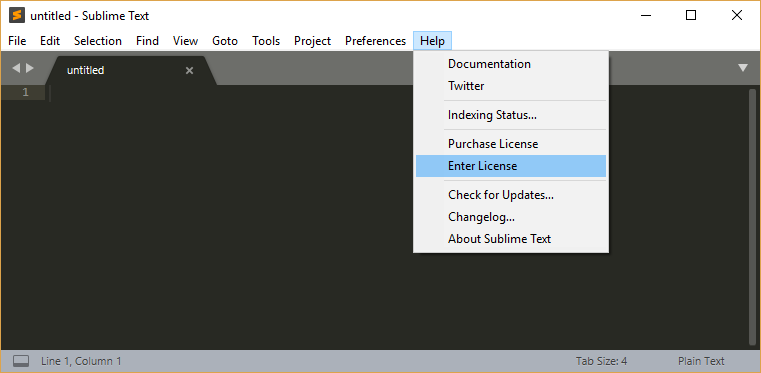Choose Twitter in Help menu

(x=511, y=86)
